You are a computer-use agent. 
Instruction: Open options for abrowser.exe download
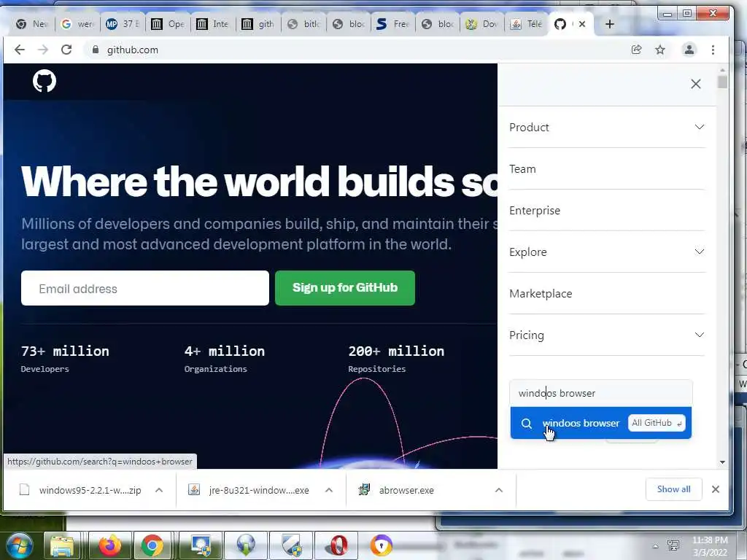point(499,490)
